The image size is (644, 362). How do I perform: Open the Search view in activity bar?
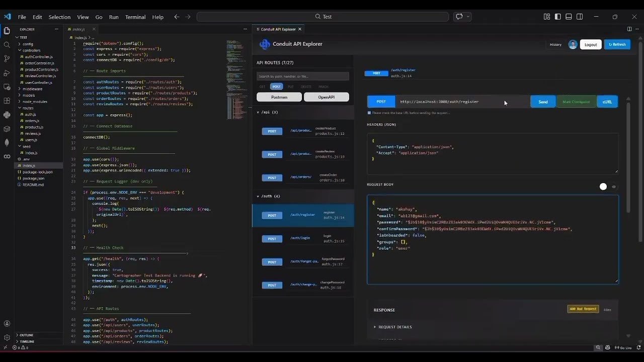[x=7, y=45]
